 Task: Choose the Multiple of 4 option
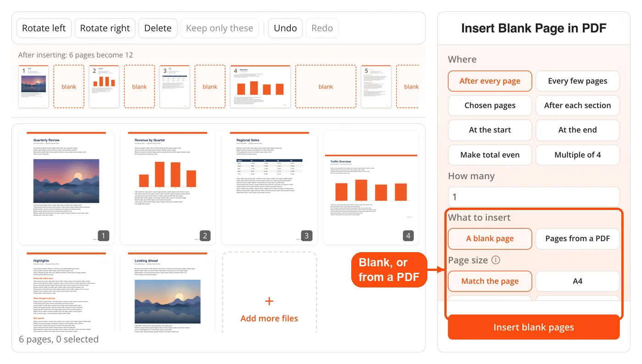coord(577,155)
